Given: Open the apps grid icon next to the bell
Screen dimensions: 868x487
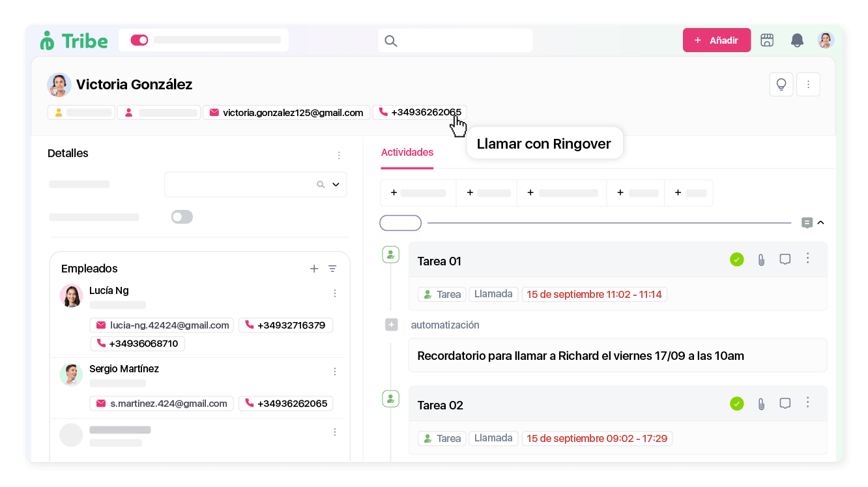Looking at the screenshot, I should (x=767, y=40).
